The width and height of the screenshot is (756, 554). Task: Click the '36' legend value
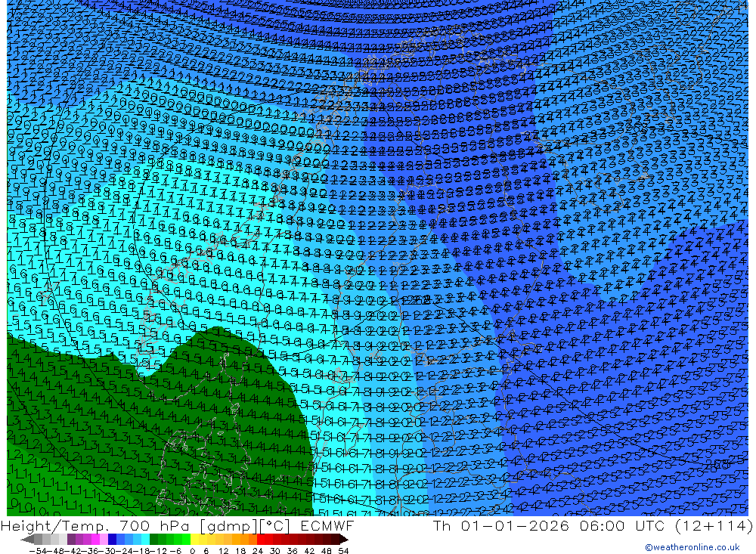(x=292, y=551)
